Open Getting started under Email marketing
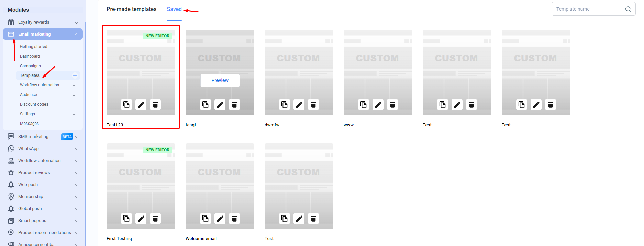This screenshot has height=246, width=644. click(34, 47)
